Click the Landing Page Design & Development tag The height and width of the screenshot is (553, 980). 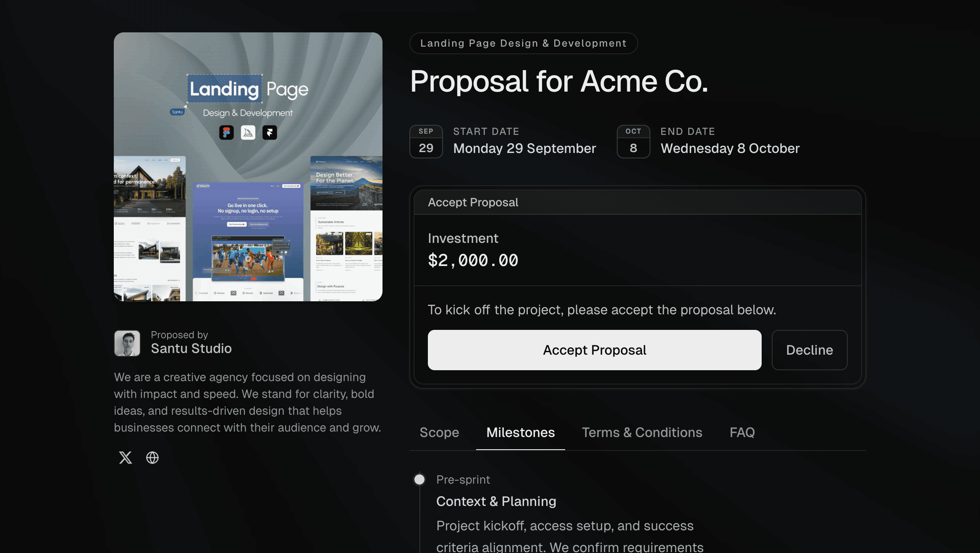pyautogui.click(x=523, y=43)
